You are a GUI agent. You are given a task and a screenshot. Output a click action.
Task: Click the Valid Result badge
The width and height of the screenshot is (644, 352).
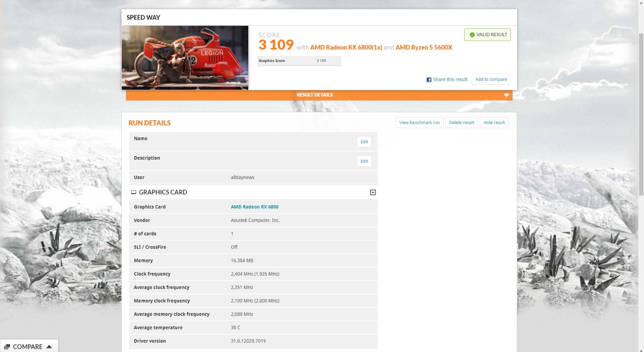[487, 35]
